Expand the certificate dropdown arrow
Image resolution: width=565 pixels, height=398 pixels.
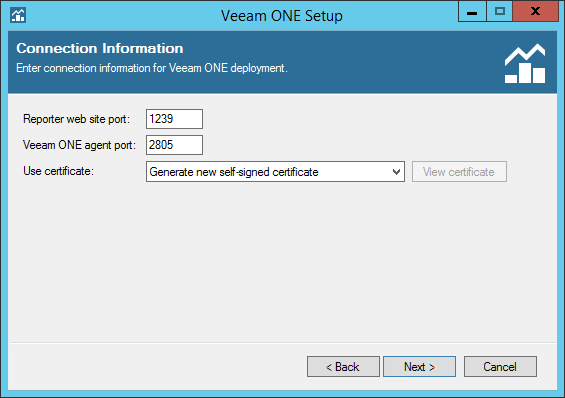(x=396, y=172)
